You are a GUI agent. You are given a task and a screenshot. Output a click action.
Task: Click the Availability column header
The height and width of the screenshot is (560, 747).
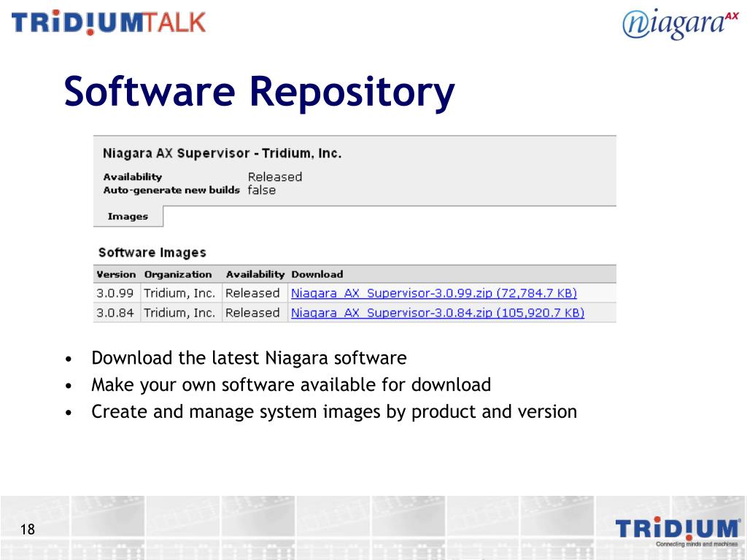[255, 274]
